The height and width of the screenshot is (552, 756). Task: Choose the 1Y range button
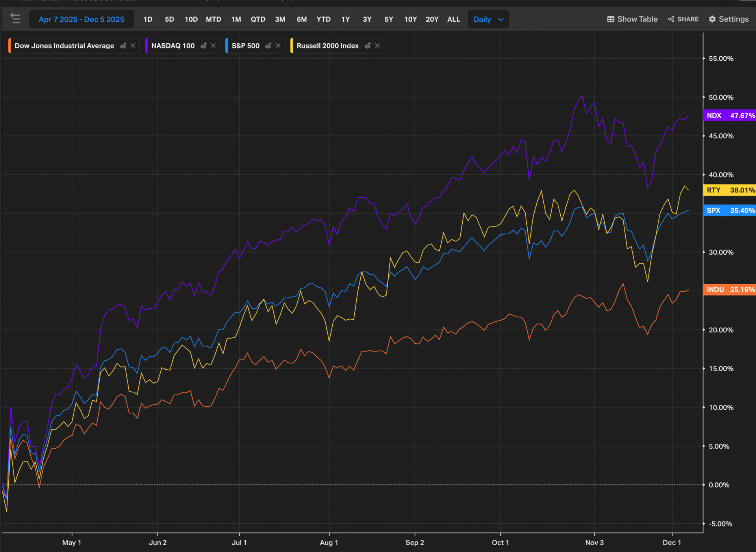[x=345, y=19]
